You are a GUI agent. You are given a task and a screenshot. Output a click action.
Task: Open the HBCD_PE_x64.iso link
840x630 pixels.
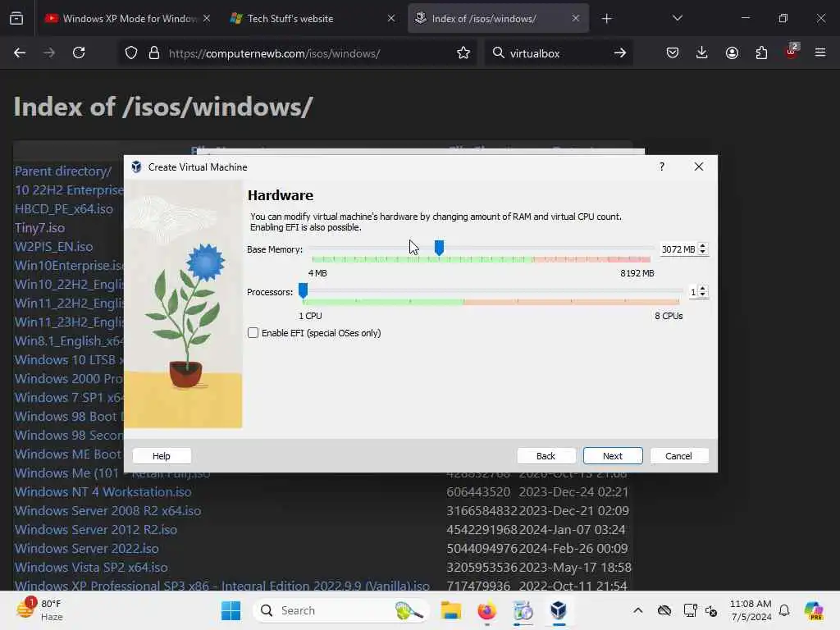[x=64, y=209]
